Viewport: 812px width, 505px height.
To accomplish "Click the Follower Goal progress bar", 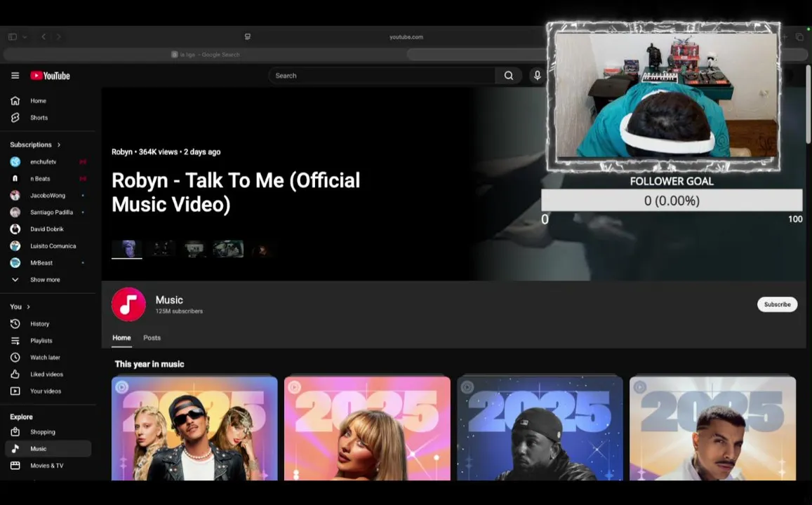I will 672,200.
